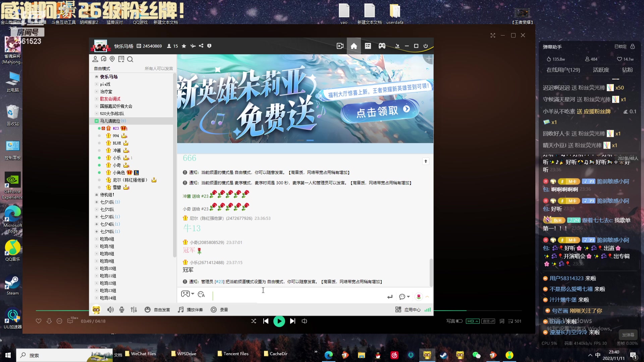Click the home icon in channel toolbar
This screenshot has height=362, width=644.
[x=354, y=46]
